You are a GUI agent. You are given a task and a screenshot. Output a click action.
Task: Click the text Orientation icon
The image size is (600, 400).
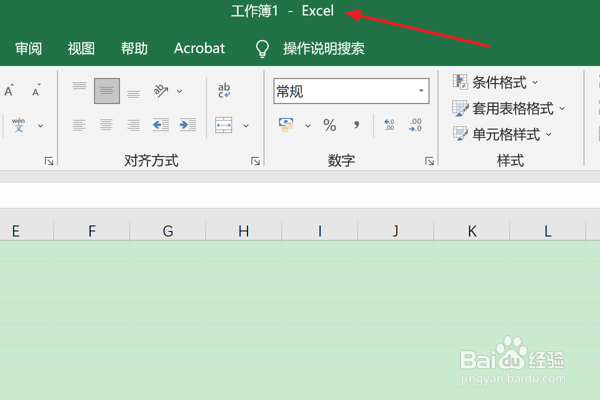[x=161, y=90]
